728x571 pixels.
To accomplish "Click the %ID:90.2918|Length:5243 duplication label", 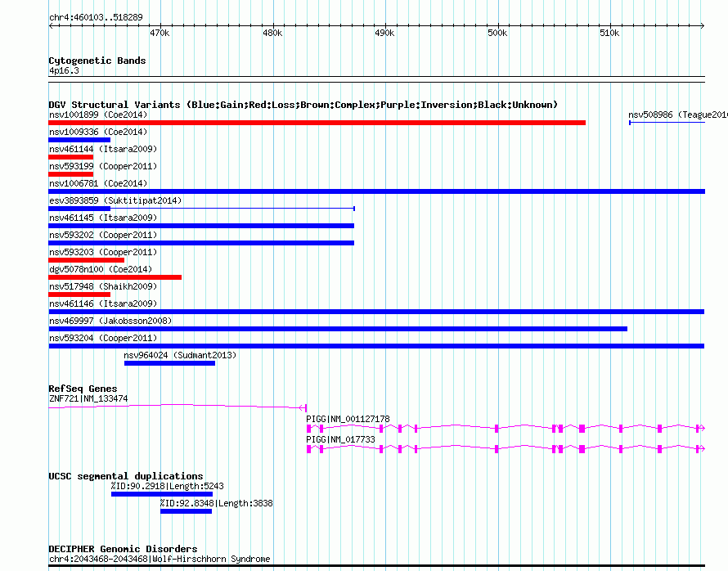I will 167,486.
